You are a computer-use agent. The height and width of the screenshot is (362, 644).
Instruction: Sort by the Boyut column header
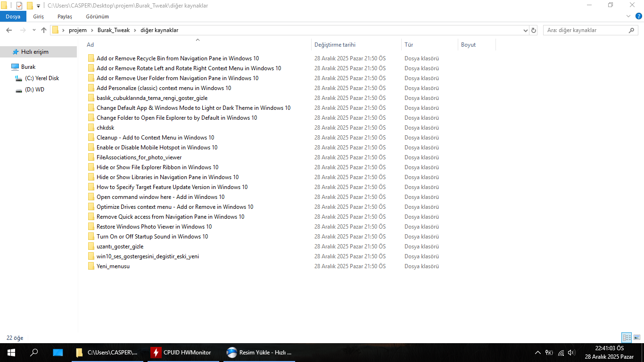point(477,45)
